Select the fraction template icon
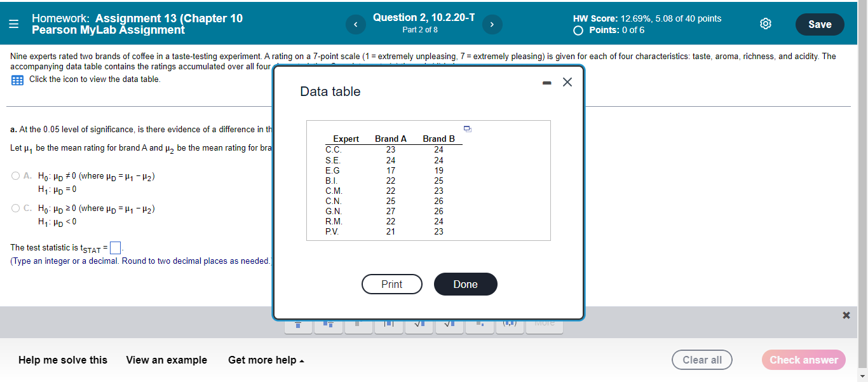This screenshot has height=382, width=868. [x=298, y=324]
